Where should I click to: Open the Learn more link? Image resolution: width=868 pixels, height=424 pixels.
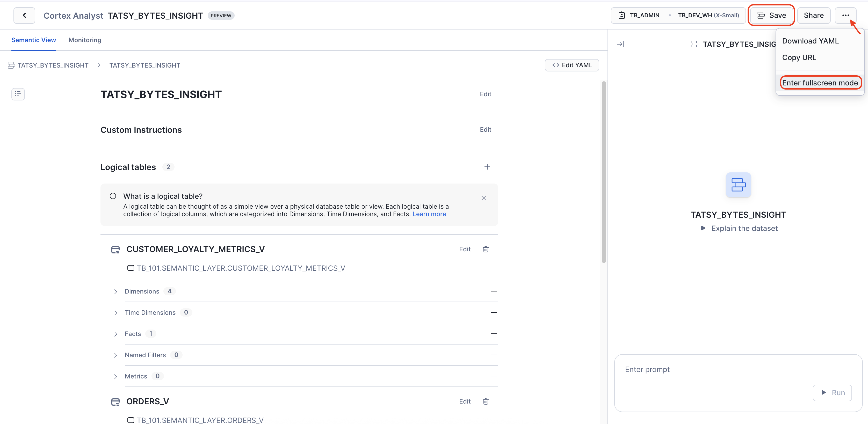pyautogui.click(x=429, y=214)
